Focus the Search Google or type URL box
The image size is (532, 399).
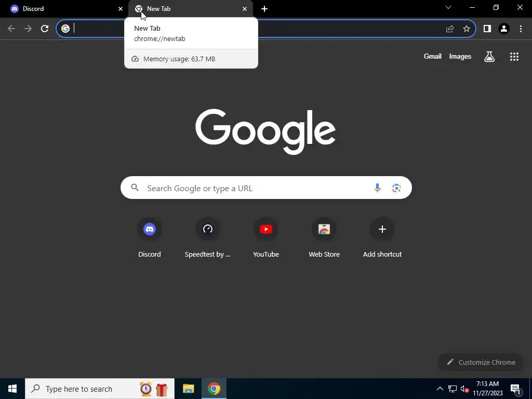point(266,188)
